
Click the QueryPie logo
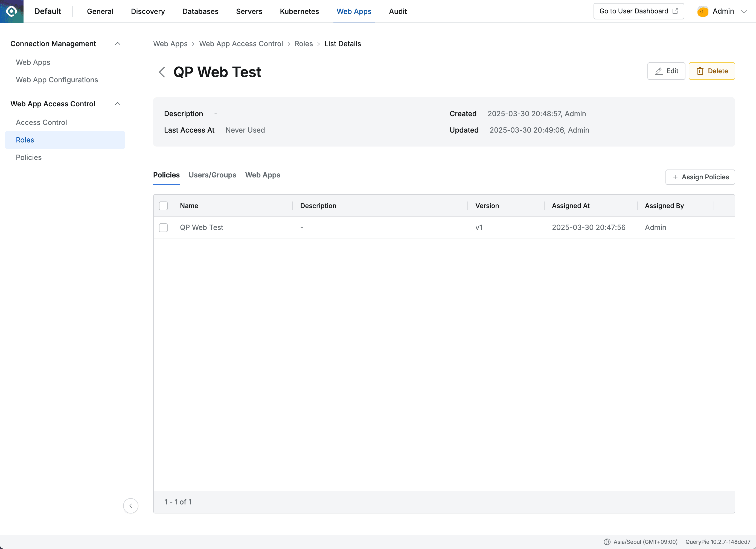click(11, 11)
